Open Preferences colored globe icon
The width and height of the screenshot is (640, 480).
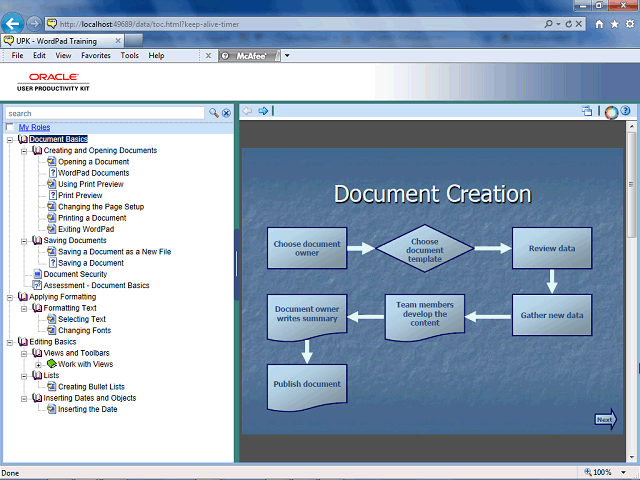coord(611,112)
